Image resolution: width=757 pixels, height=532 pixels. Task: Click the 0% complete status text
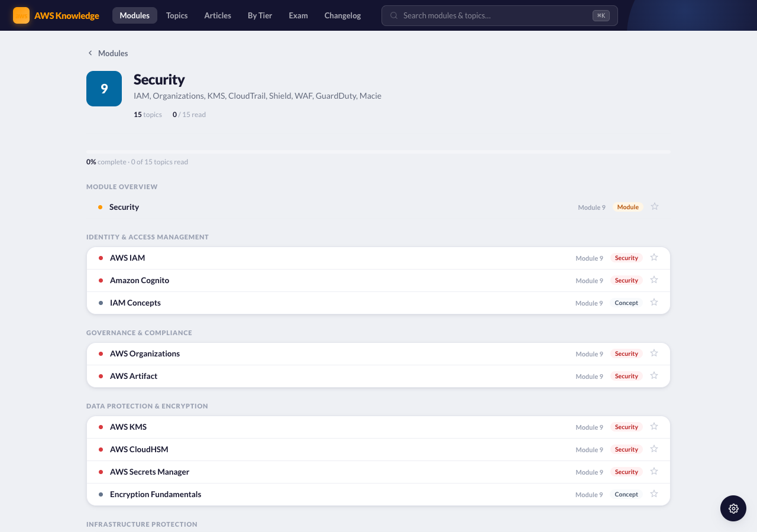pyautogui.click(x=137, y=162)
